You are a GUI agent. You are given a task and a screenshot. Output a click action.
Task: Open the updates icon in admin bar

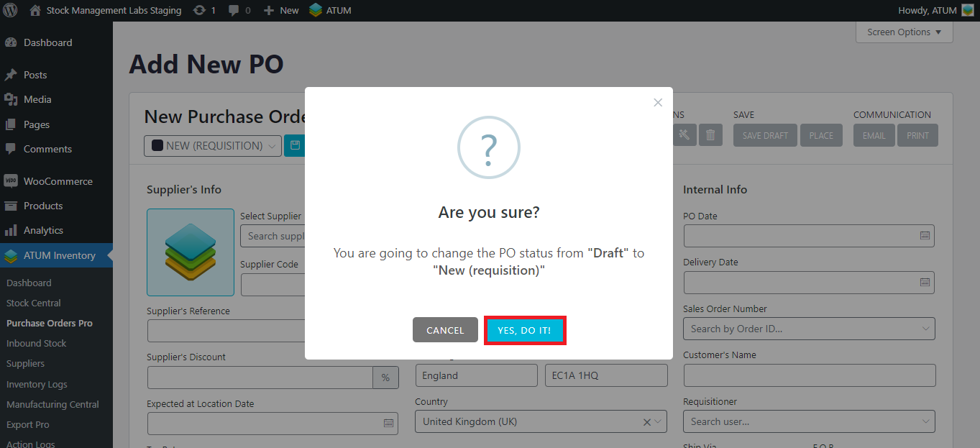(x=204, y=11)
